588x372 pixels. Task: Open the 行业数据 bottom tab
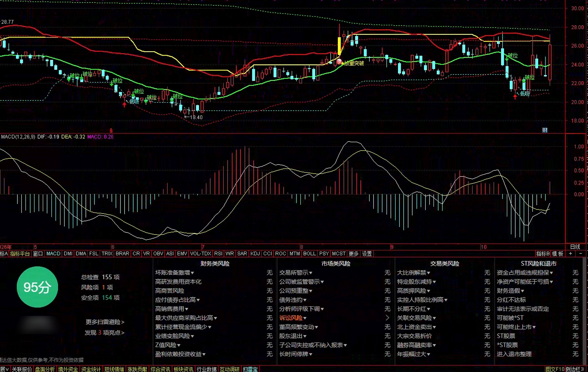click(206, 369)
